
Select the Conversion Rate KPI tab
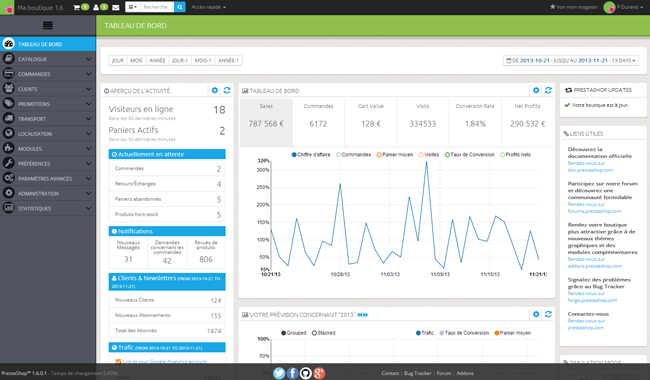[x=475, y=122]
